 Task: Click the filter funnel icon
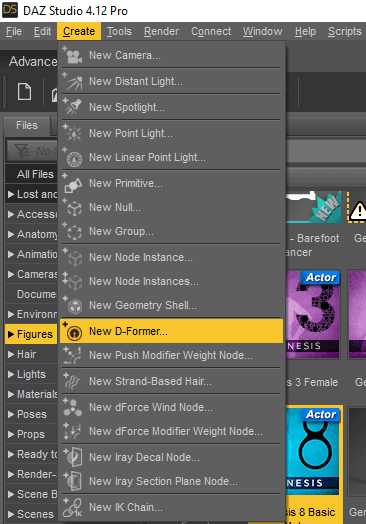tap(21, 151)
